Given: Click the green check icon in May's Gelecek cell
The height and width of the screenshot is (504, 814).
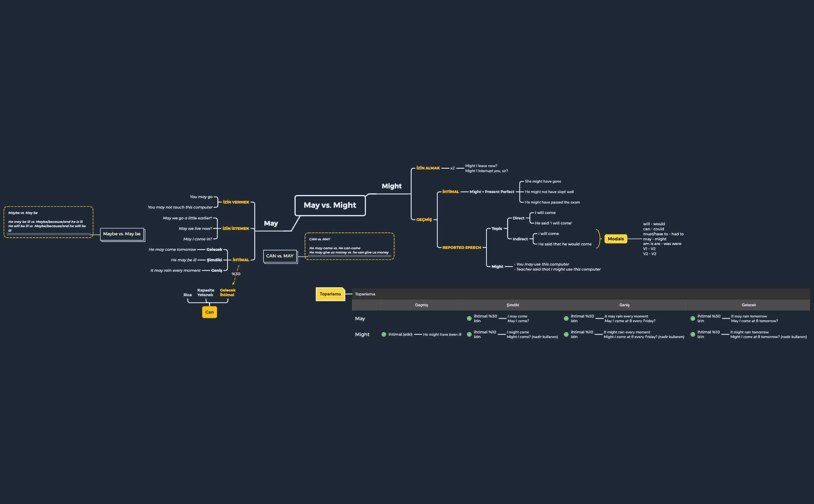Looking at the screenshot, I should coord(693,318).
